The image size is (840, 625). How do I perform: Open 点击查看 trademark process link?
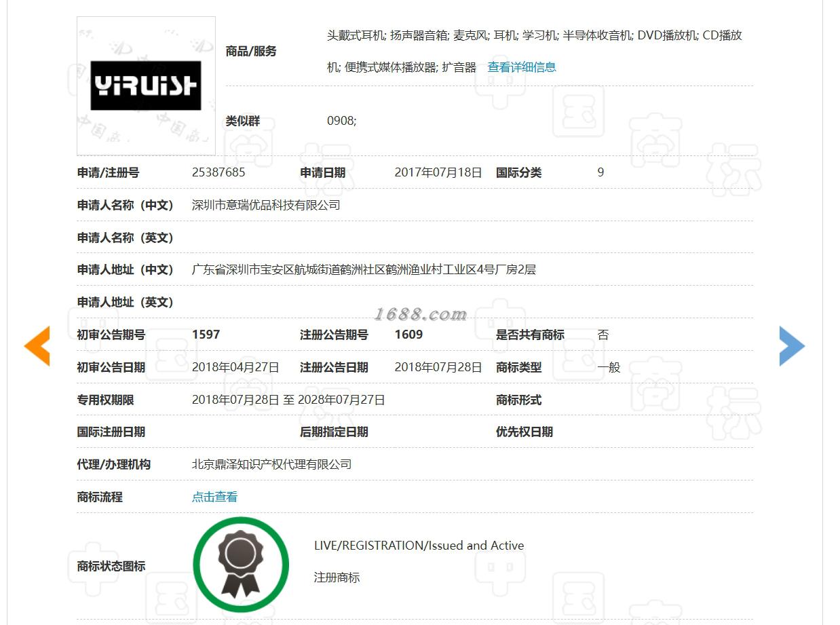click(x=214, y=497)
